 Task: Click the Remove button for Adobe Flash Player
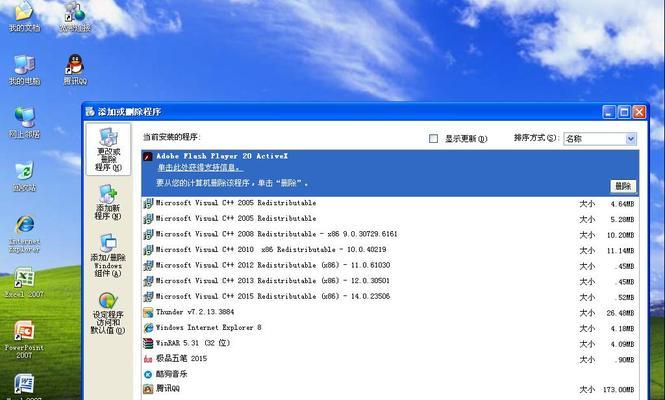point(623,186)
